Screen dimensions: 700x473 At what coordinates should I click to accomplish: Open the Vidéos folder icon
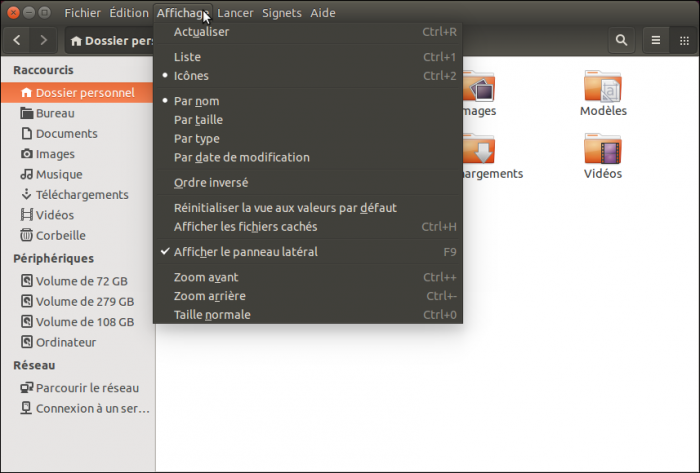pos(603,151)
